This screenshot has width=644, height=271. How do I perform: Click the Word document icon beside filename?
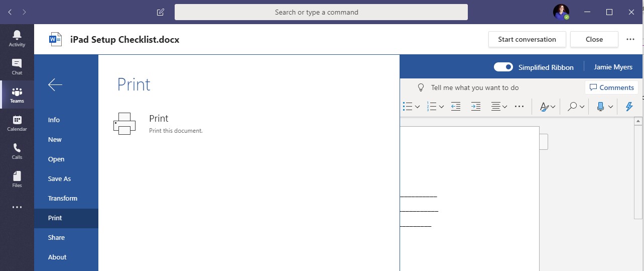point(55,39)
